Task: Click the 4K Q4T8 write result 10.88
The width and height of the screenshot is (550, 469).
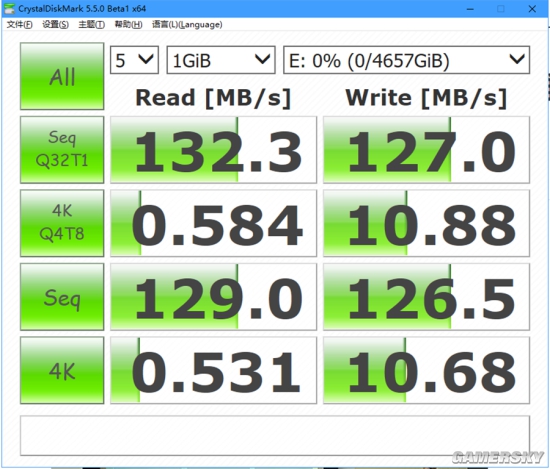Action: pyautogui.click(x=426, y=223)
